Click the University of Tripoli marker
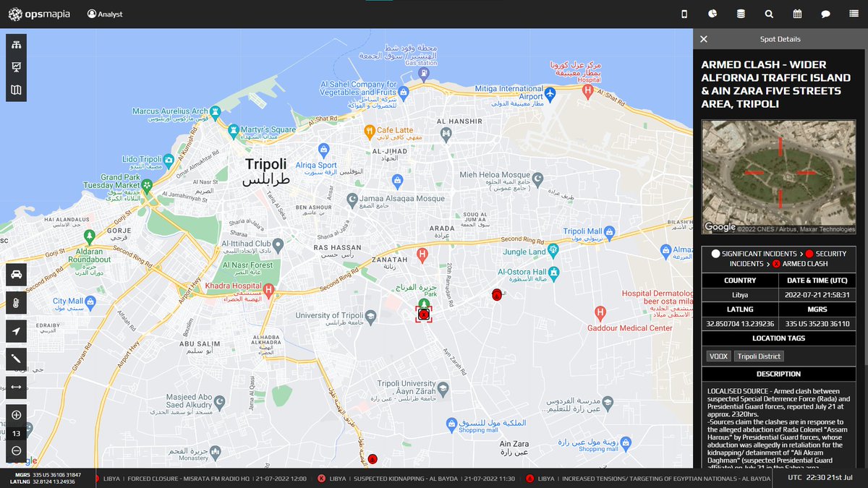The height and width of the screenshot is (488, 868). pyautogui.click(x=370, y=315)
